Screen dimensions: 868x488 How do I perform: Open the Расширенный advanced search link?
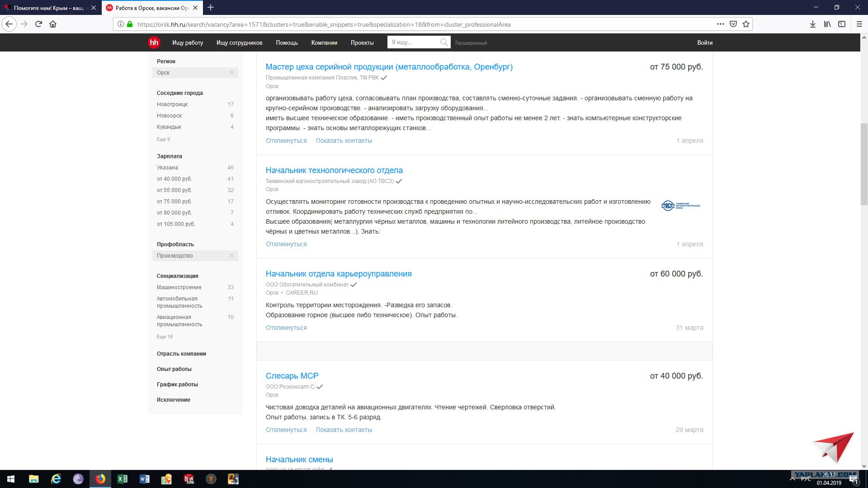[471, 43]
